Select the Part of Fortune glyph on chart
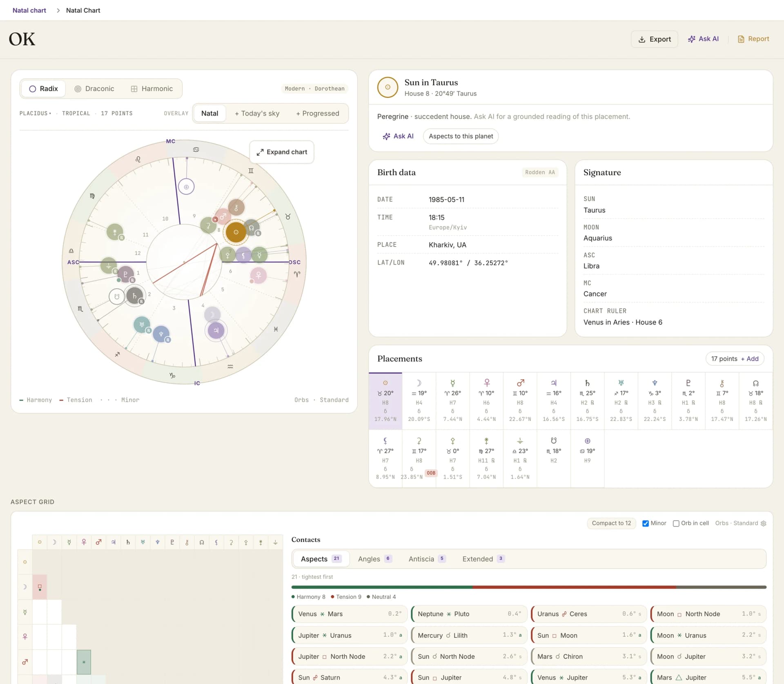 point(186,187)
